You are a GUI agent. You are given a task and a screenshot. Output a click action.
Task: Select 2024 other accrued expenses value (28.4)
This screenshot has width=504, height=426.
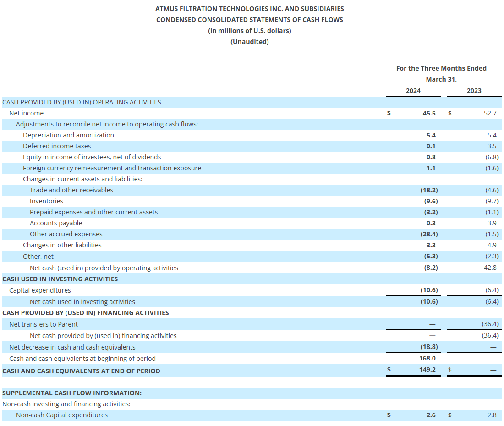pyautogui.click(x=429, y=234)
